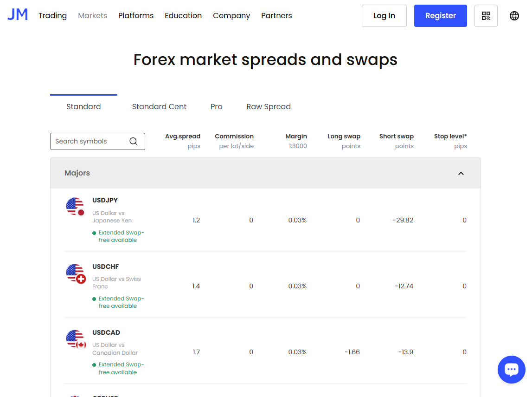Click the USDCHF currency pair flag icon
532x397 pixels.
tap(76, 273)
